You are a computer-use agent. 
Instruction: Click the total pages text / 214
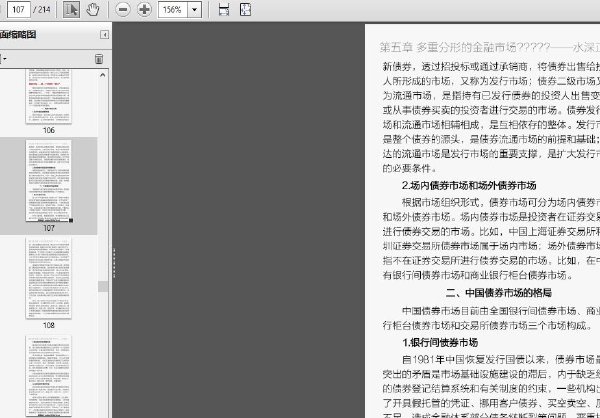point(42,10)
